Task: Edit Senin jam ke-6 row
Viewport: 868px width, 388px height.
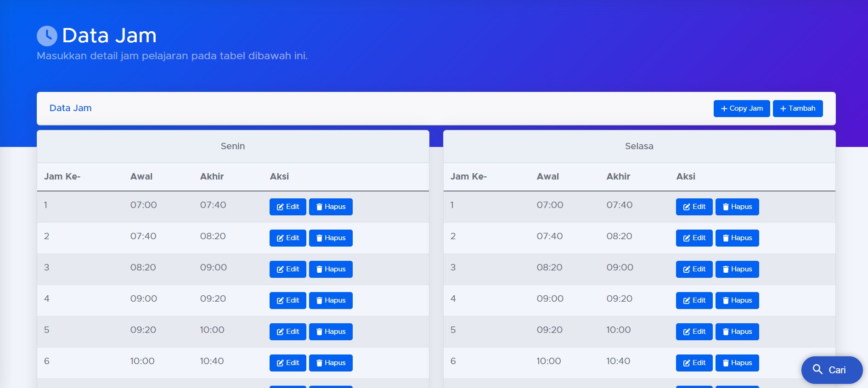Action: [x=288, y=363]
